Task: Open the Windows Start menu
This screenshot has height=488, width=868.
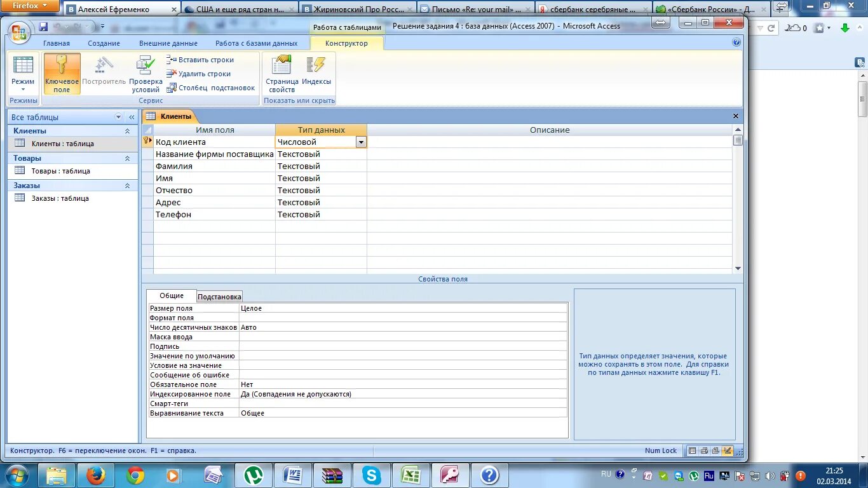Action: 17,475
